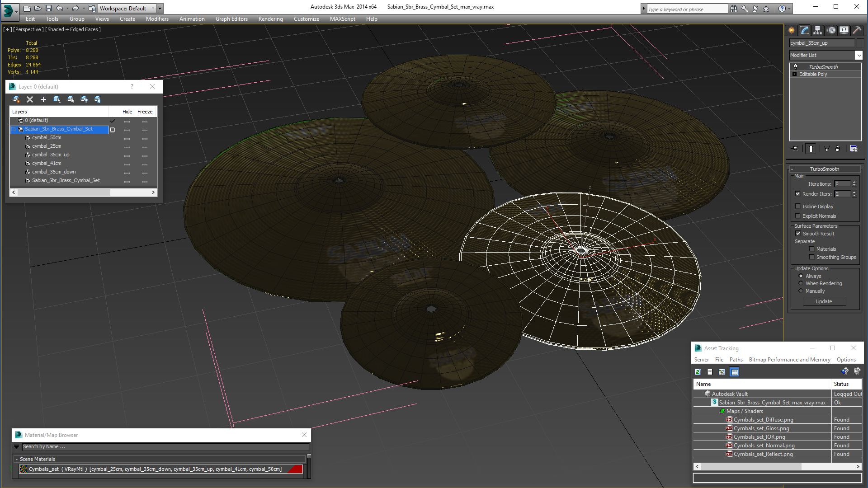The width and height of the screenshot is (868, 488).
Task: Toggle Smooth Result checkbox
Action: 798,234
